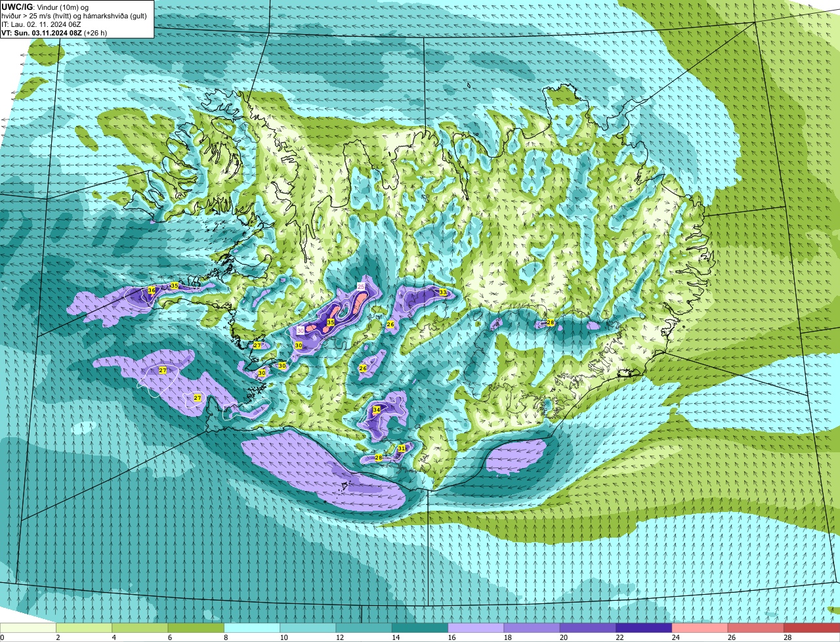
Task: Click the 12–14 m/s teal legend swatch
Action: click(x=364, y=628)
